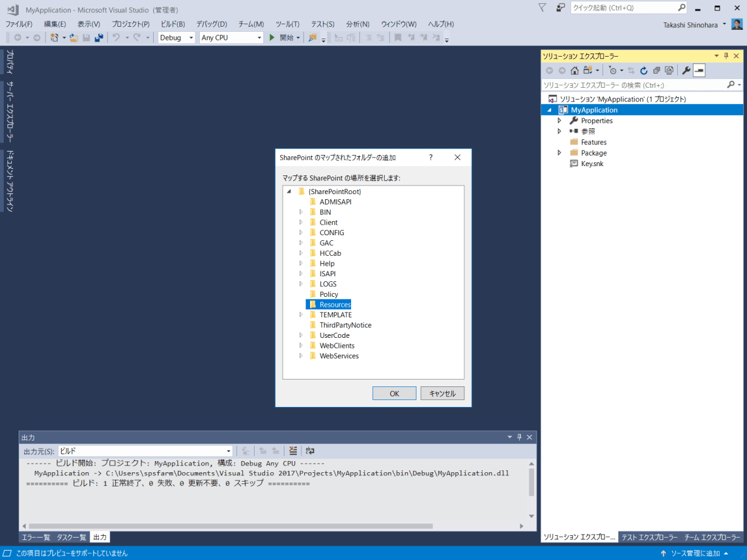Switch to the タスク一覧 tab
This screenshot has width=747, height=560.
(x=72, y=537)
